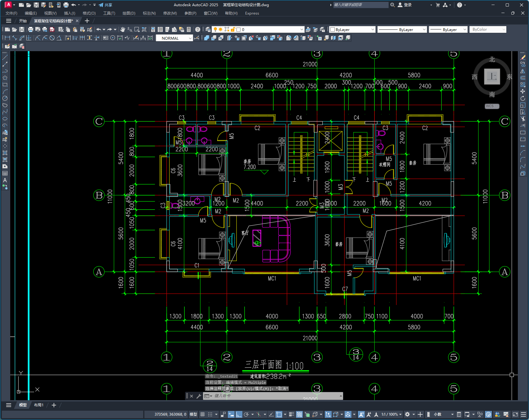Select the Multiline Text A tool
The height and width of the screenshot is (420, 529).
click(x=5, y=180)
